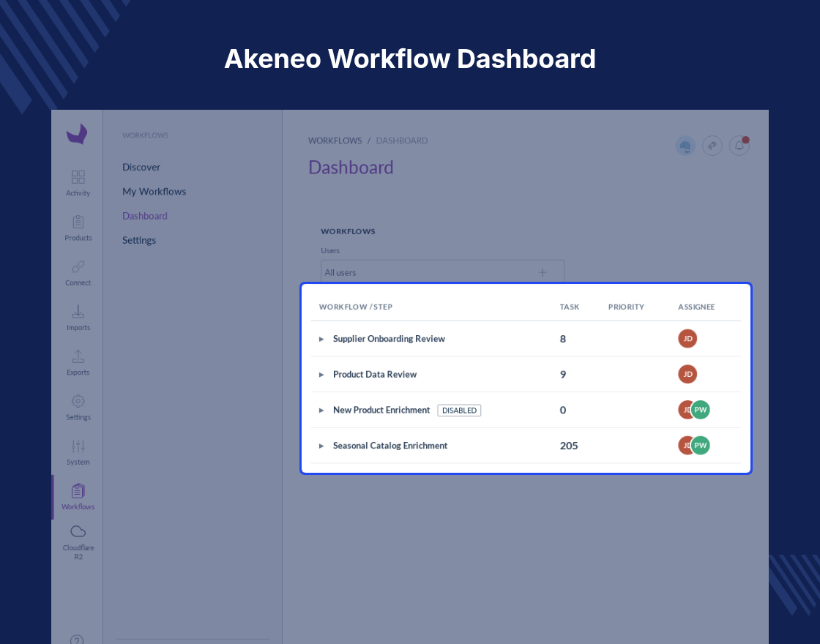Open the Activity section in sidebar
Viewport: 820px width, 644px height.
click(78, 183)
